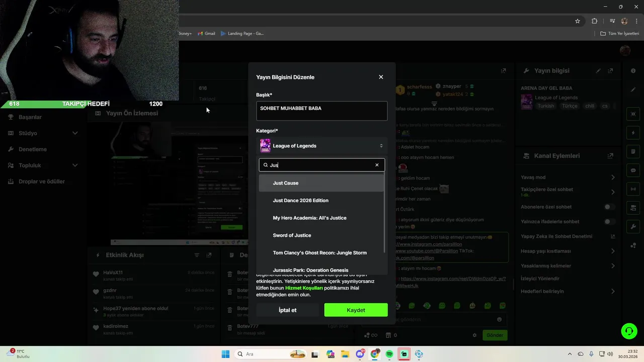Image resolution: width=644 pixels, height=362 pixels.
Task: Open Discord from the taskbar
Action: tap(360, 354)
